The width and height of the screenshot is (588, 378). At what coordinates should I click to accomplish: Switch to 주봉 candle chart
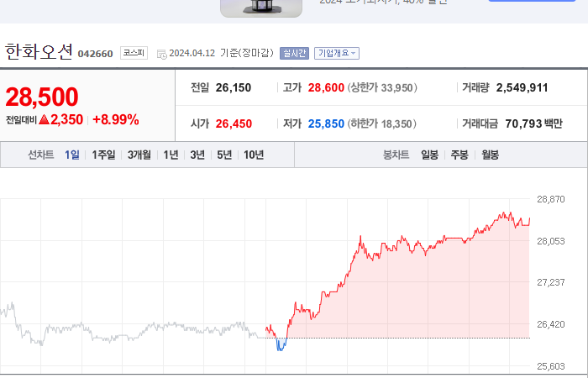[x=459, y=155]
